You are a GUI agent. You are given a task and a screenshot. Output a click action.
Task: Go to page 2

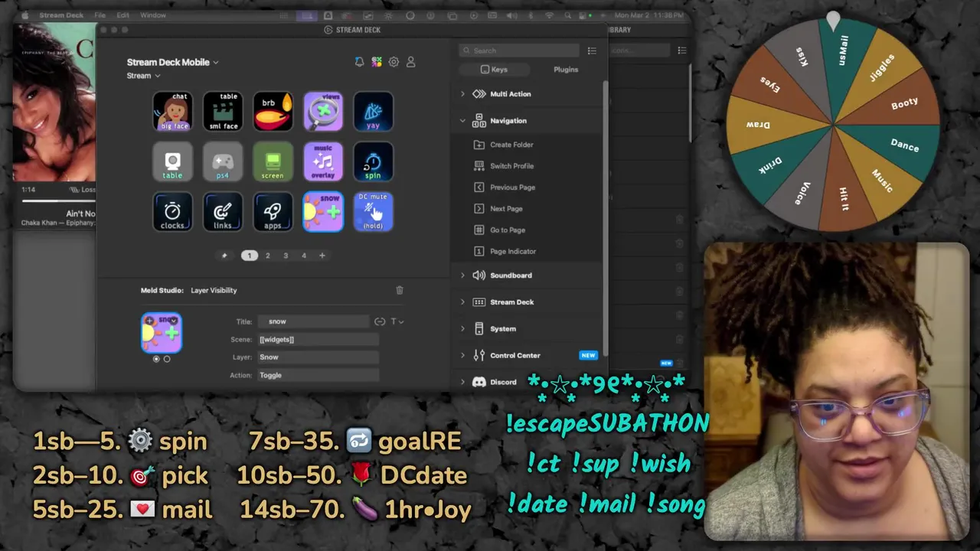(267, 256)
